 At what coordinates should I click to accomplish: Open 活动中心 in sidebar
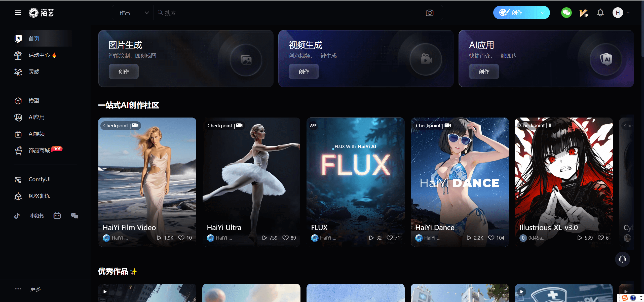[x=43, y=55]
